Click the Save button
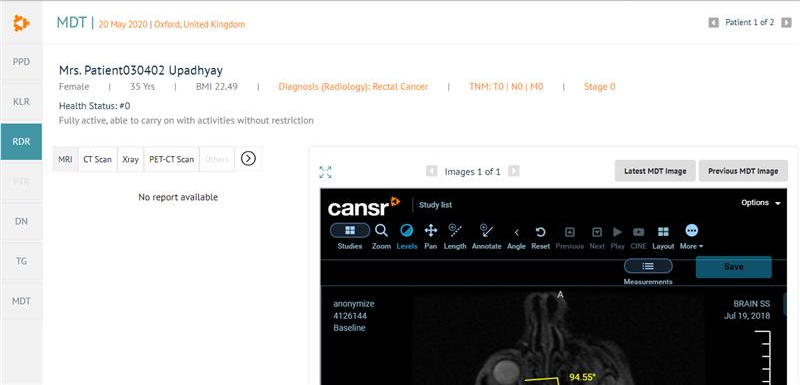The width and height of the screenshot is (800, 385). click(x=734, y=267)
